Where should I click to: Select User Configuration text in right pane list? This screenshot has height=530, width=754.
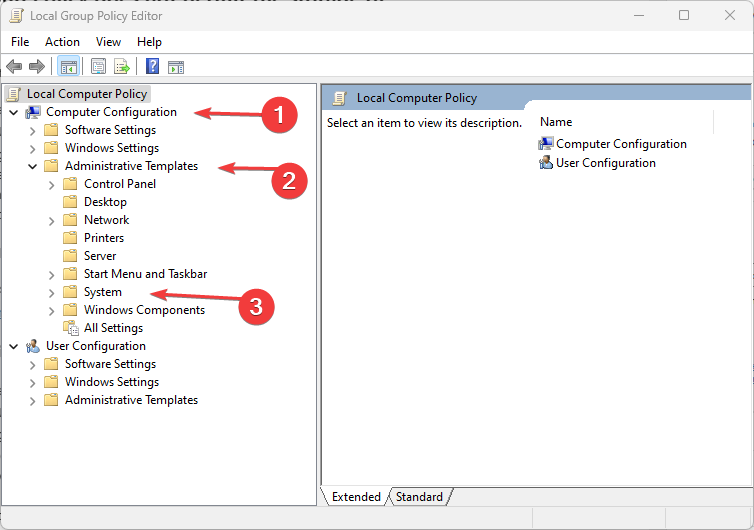coord(606,163)
